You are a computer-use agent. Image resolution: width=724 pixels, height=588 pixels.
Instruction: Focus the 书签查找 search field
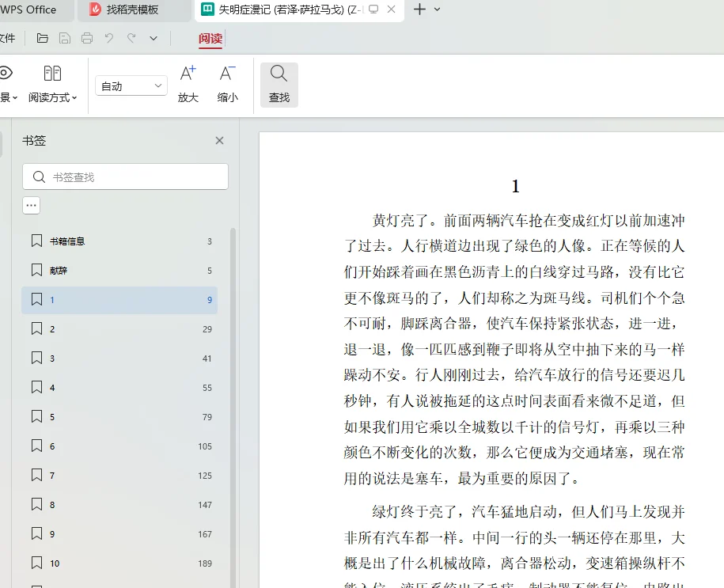125,177
